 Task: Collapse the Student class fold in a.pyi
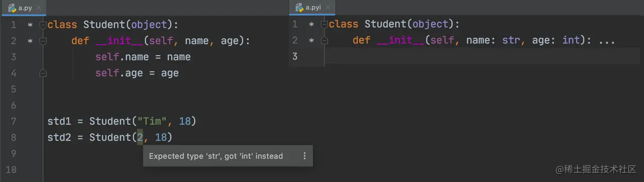pos(325,25)
